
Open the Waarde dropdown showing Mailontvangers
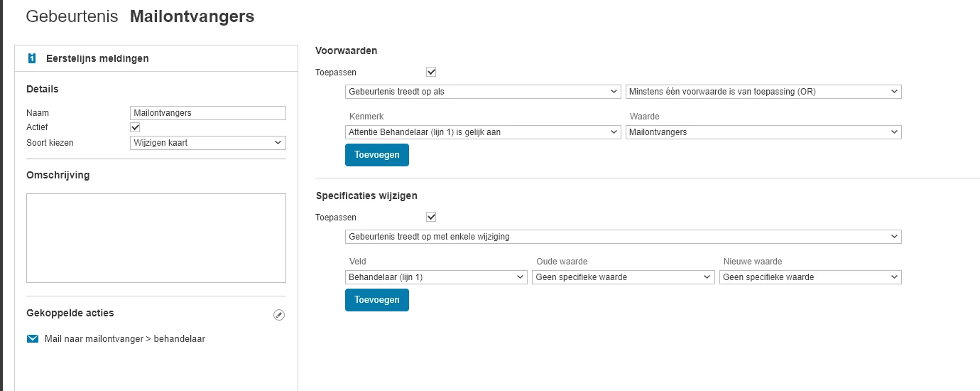(763, 132)
